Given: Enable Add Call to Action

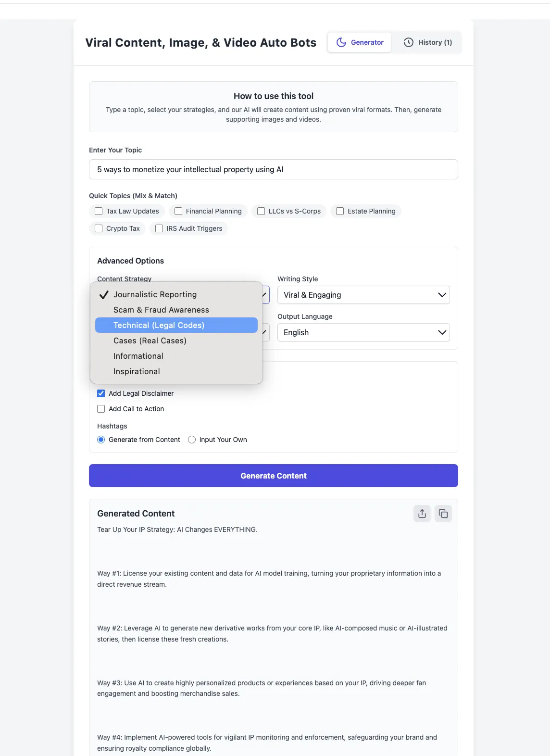Looking at the screenshot, I should 101,409.
